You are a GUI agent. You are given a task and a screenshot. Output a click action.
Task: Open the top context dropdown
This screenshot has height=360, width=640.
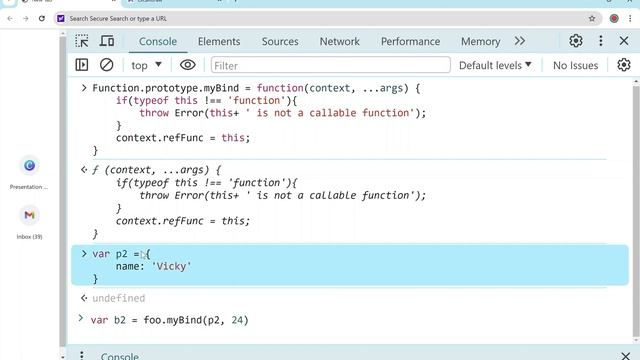click(x=146, y=65)
